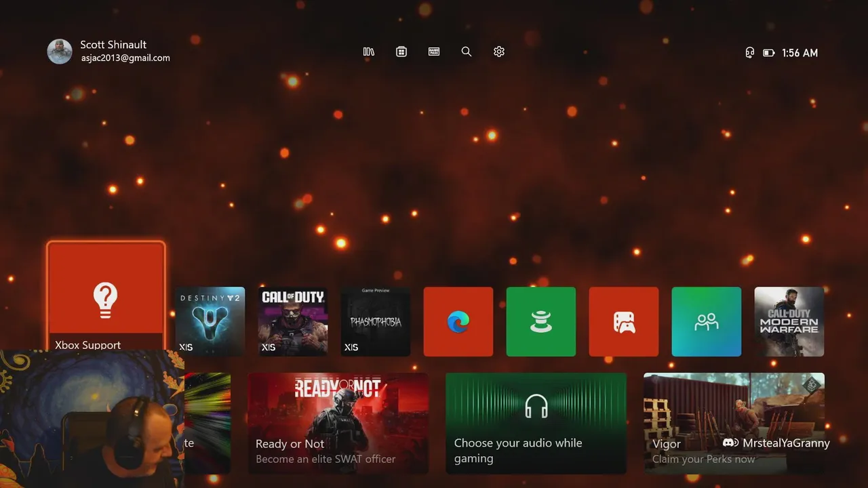This screenshot has height=488, width=868.
Task: Open the friends and community people tile
Action: [x=707, y=321]
